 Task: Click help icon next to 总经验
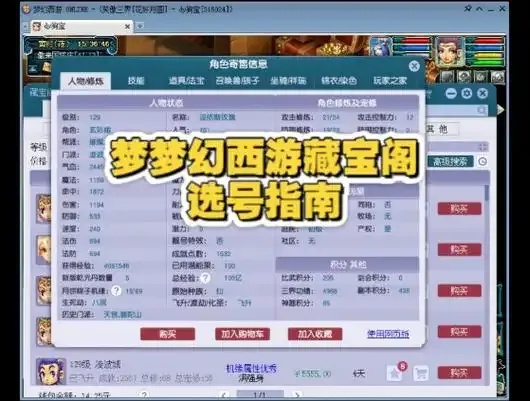tap(205, 278)
